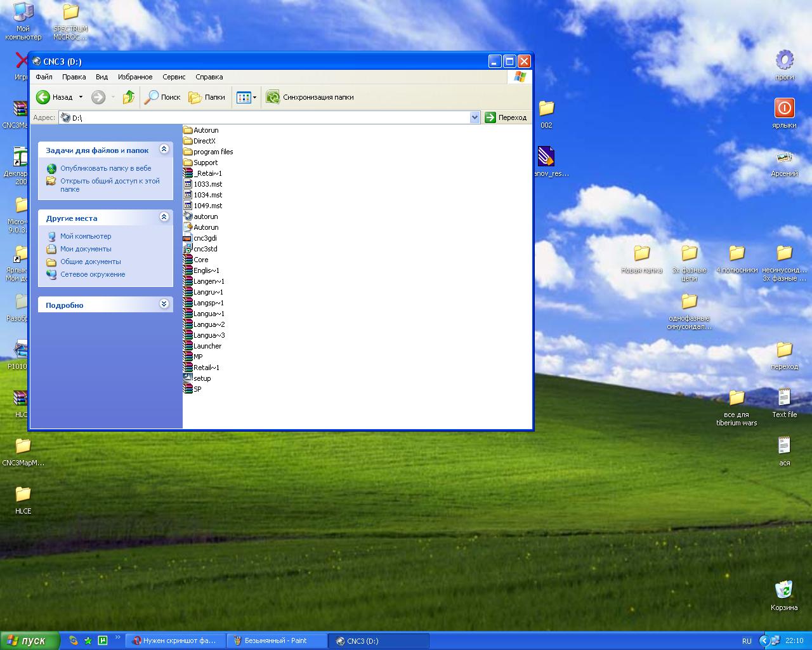Click the Переход go button
Image resolution: width=812 pixels, height=650 pixels.
click(x=506, y=117)
